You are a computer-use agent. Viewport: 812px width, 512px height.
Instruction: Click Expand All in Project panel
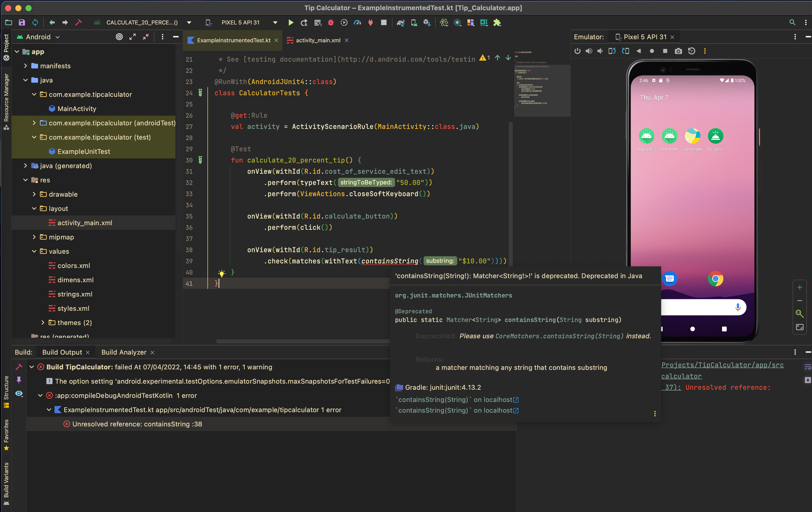point(133,37)
